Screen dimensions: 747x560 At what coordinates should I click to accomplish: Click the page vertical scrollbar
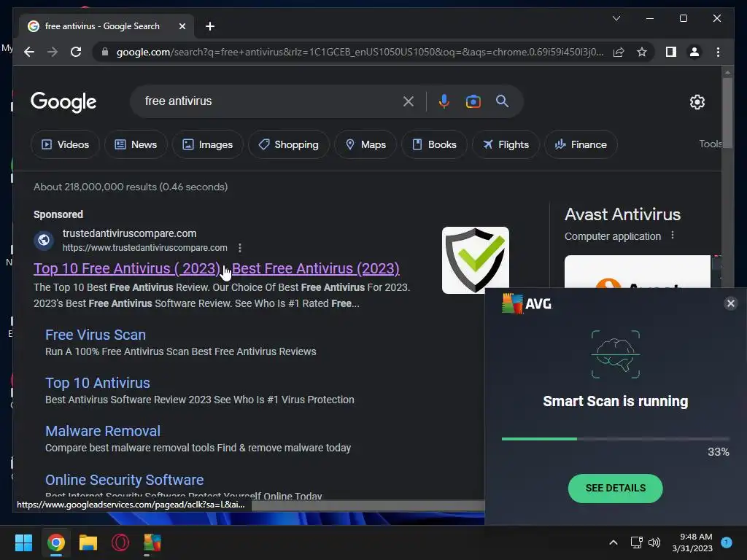(x=727, y=113)
